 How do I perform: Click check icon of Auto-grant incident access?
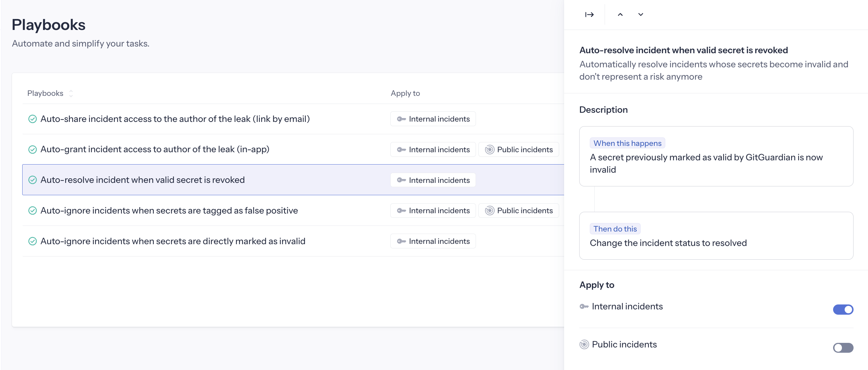click(32, 150)
